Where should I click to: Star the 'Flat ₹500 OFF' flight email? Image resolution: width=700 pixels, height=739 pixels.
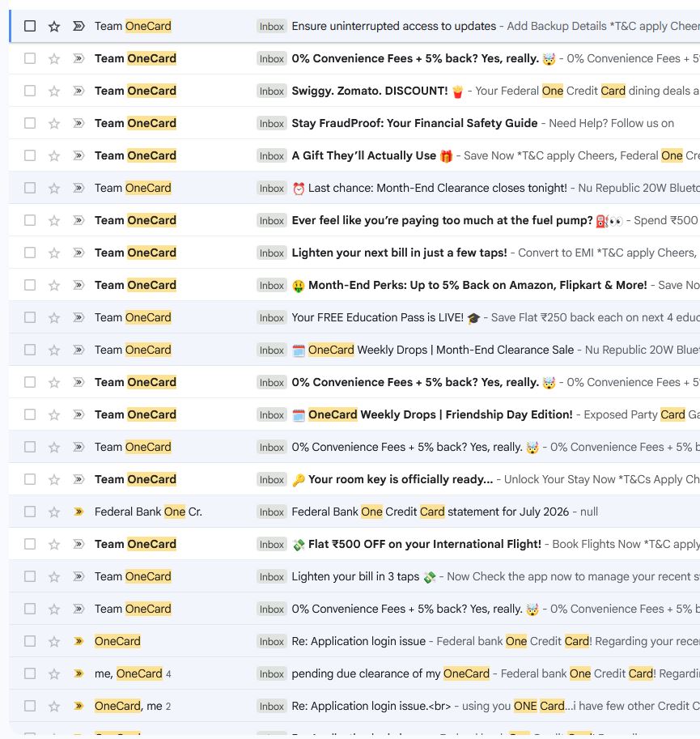coord(54,545)
